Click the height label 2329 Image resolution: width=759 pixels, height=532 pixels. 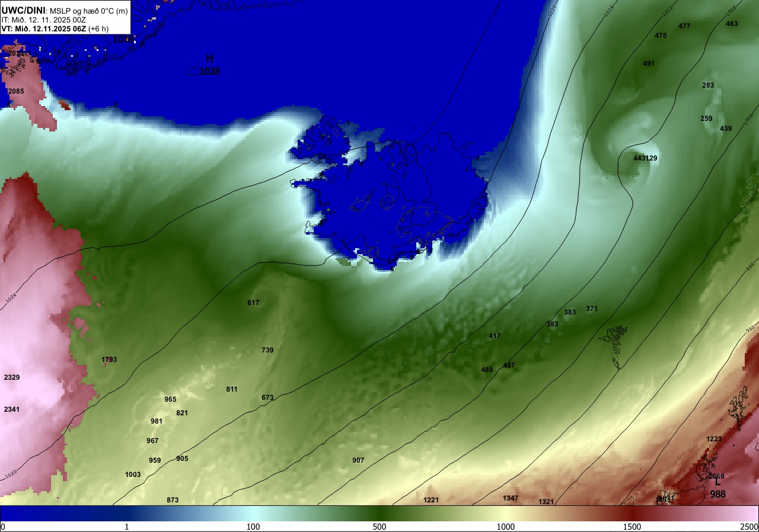(x=12, y=377)
